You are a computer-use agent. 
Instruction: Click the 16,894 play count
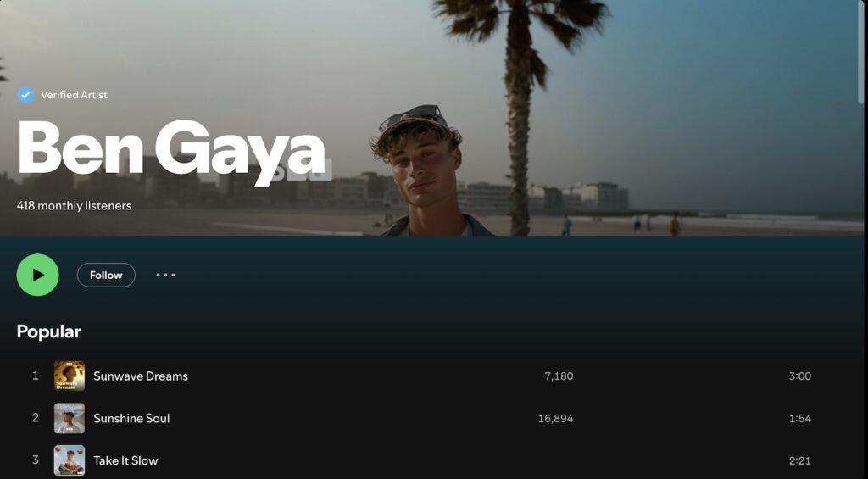coord(556,418)
